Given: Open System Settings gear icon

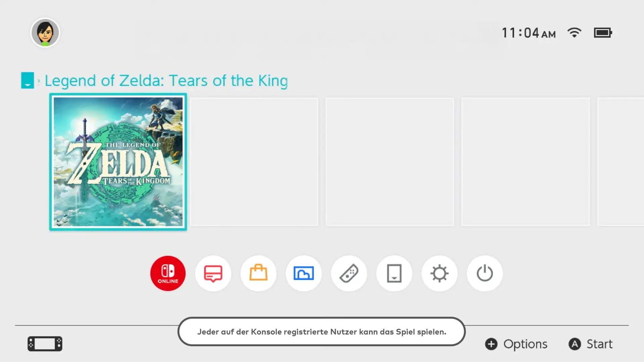Looking at the screenshot, I should click(439, 273).
